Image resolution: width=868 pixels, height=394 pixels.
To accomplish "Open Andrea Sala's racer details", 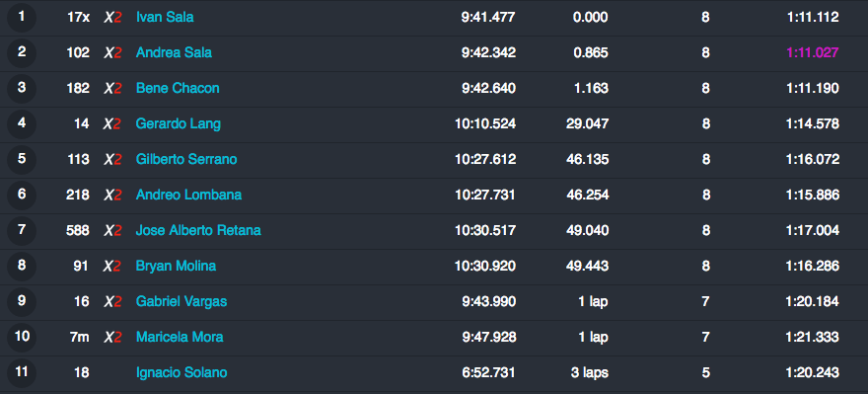I will 174,52.
